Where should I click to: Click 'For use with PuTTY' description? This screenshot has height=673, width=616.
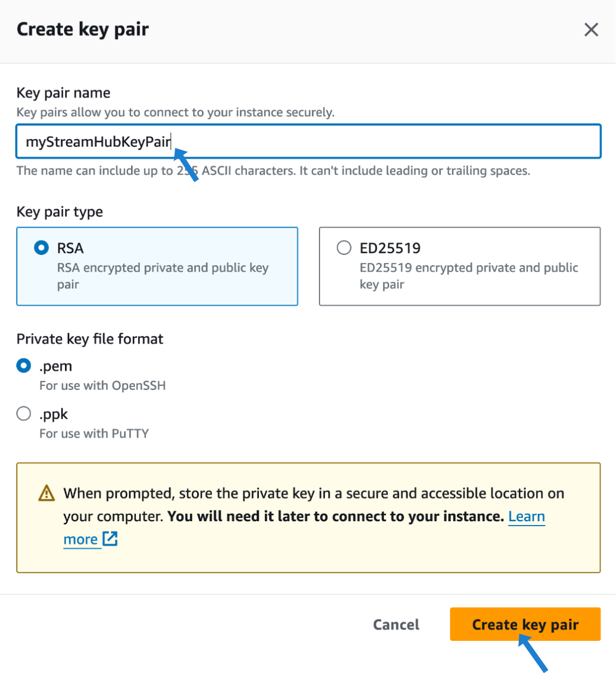[x=94, y=433]
